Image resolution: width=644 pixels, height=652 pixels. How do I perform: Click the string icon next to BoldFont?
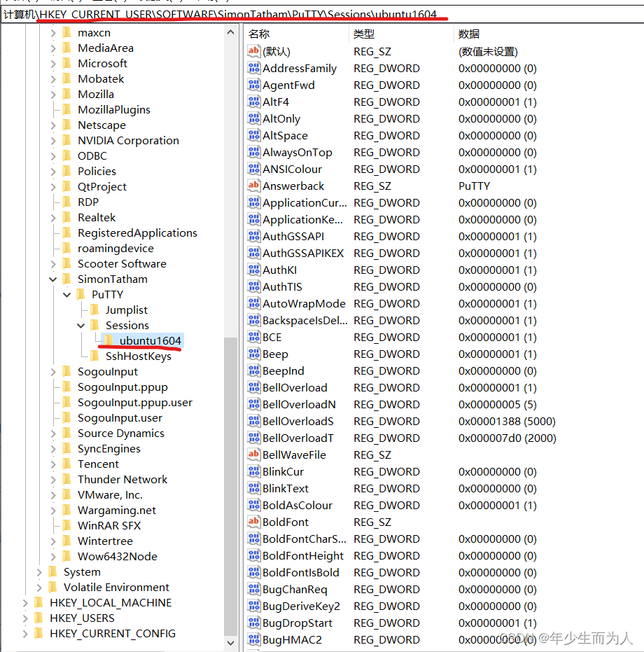[253, 522]
